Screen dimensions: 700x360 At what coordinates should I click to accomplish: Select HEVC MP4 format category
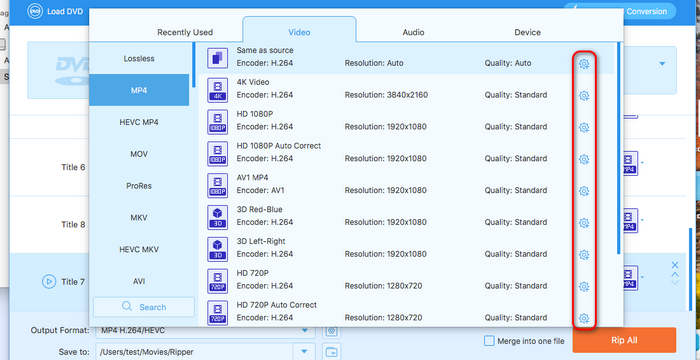click(x=139, y=122)
